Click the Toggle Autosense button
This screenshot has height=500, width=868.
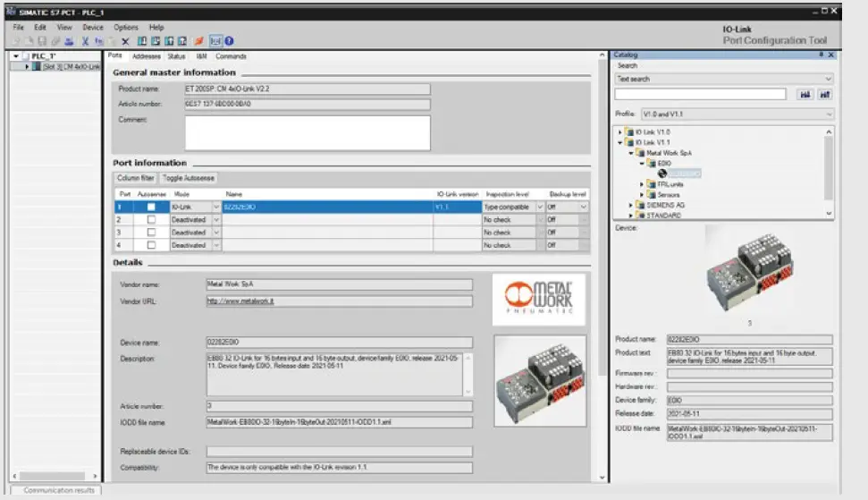click(x=189, y=178)
